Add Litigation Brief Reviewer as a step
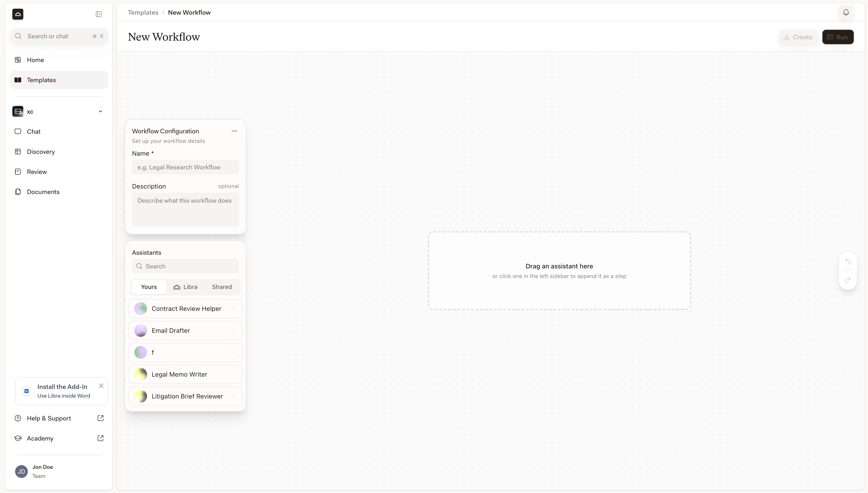Viewport: 868px width, 493px height. click(x=185, y=396)
